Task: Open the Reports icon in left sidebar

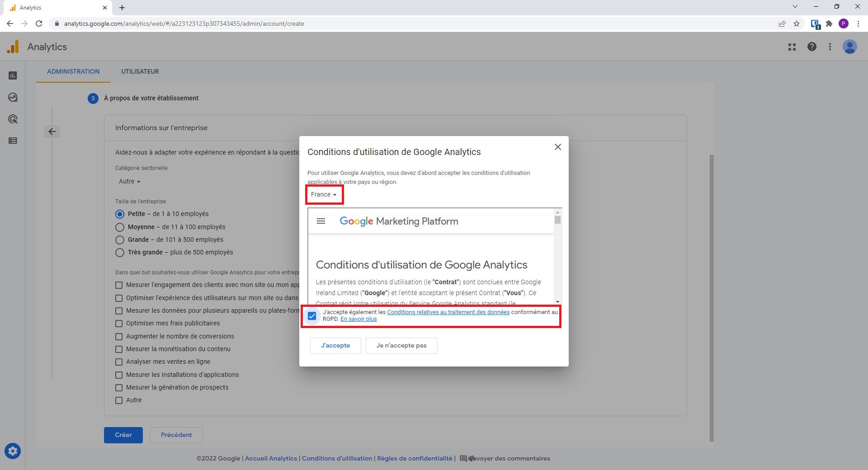Action: point(13,75)
